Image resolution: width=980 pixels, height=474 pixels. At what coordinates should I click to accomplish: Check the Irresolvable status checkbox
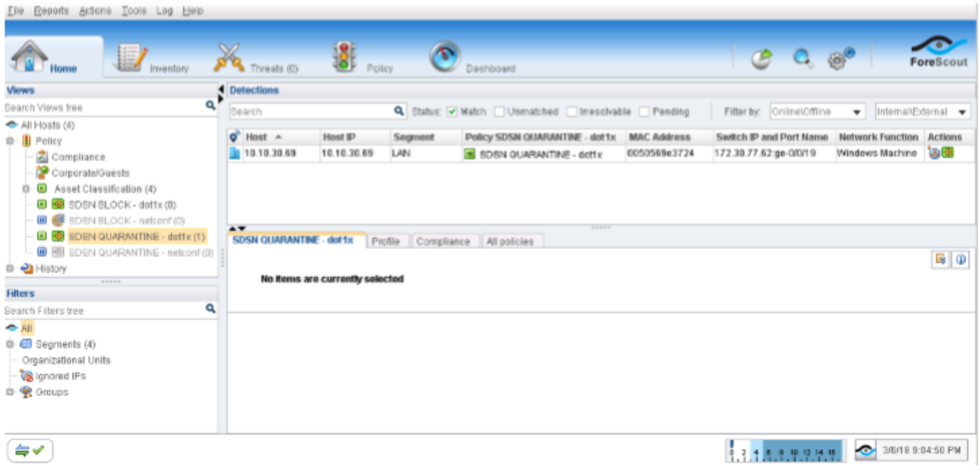572,112
